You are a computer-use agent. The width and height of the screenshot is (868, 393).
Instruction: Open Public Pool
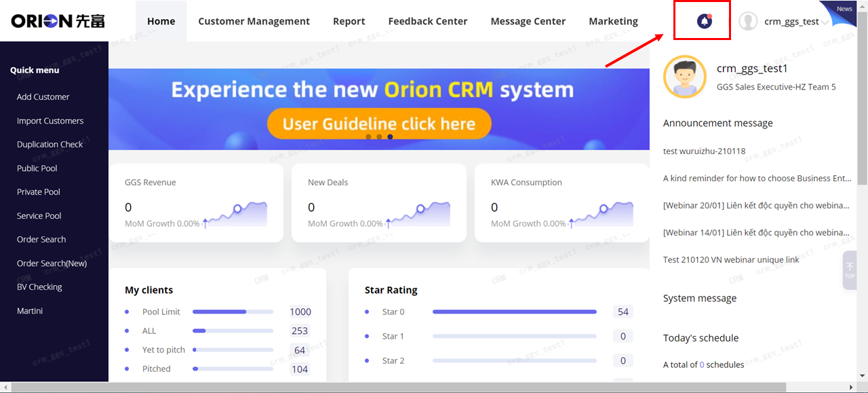pos(37,168)
